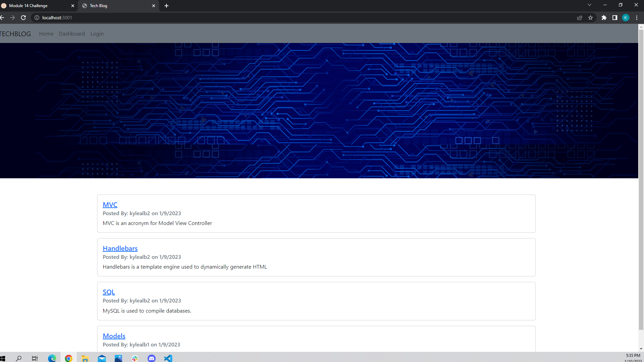Close the Tech Blog tab

(x=154, y=6)
